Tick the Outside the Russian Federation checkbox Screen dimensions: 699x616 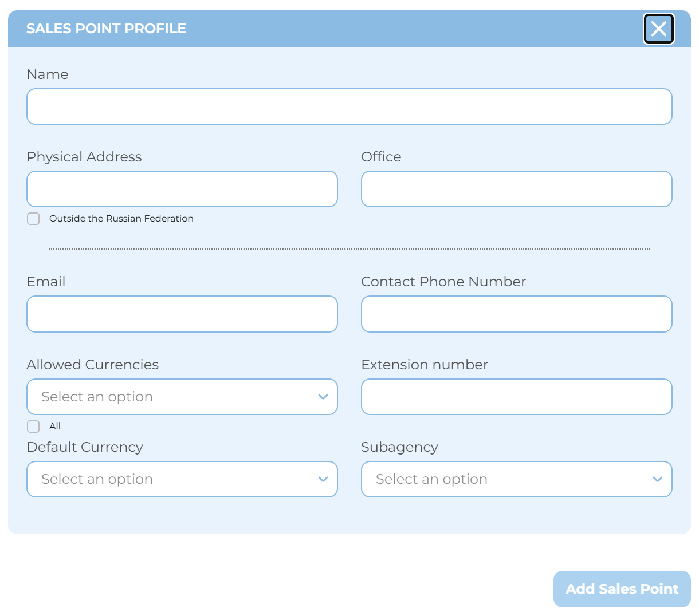(33, 219)
